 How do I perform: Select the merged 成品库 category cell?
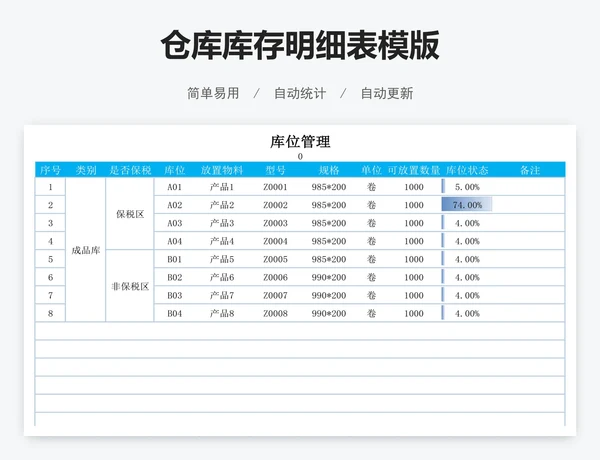coord(86,250)
